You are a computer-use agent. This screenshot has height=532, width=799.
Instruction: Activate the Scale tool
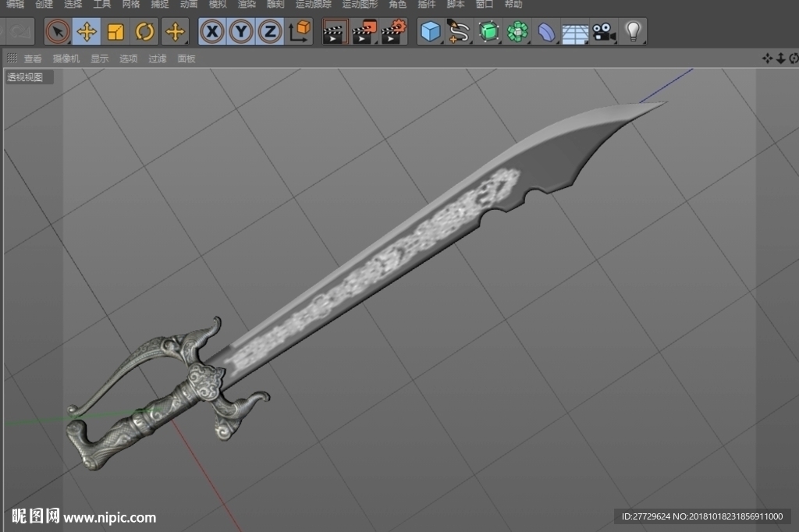[115, 32]
